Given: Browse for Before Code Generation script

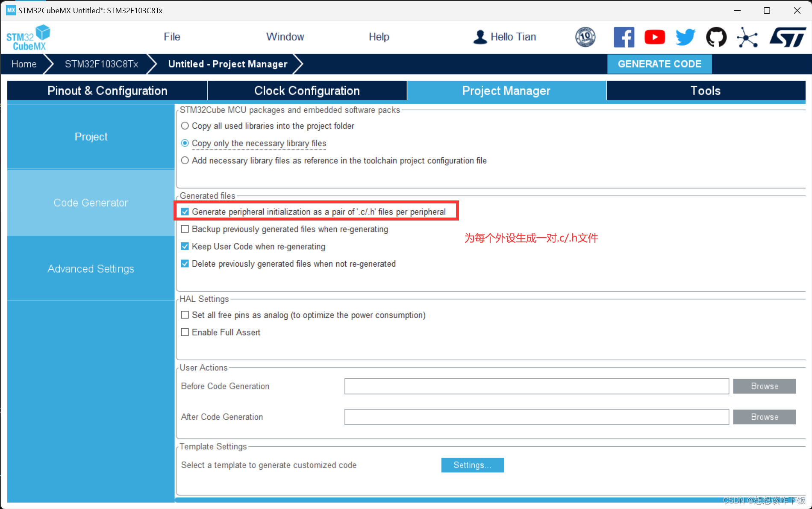Looking at the screenshot, I should pyautogui.click(x=764, y=386).
